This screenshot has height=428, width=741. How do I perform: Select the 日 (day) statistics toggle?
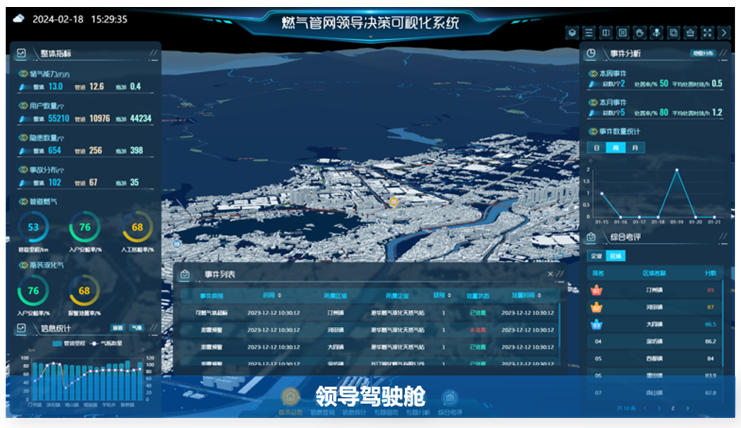click(x=599, y=147)
